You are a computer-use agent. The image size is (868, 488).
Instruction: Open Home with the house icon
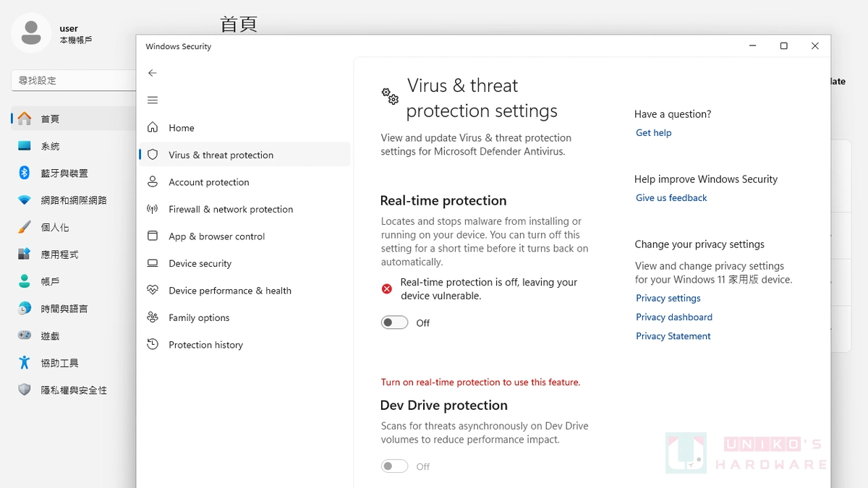click(153, 127)
